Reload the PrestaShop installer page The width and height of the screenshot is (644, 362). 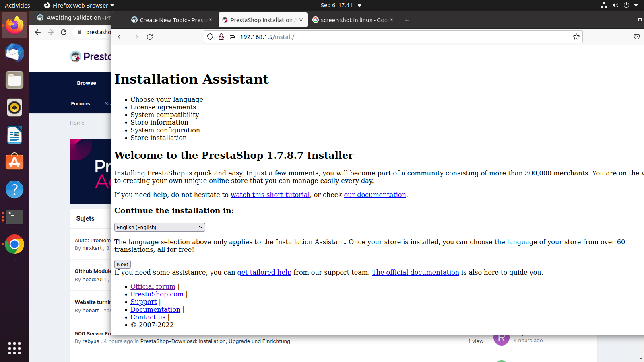coord(150,37)
